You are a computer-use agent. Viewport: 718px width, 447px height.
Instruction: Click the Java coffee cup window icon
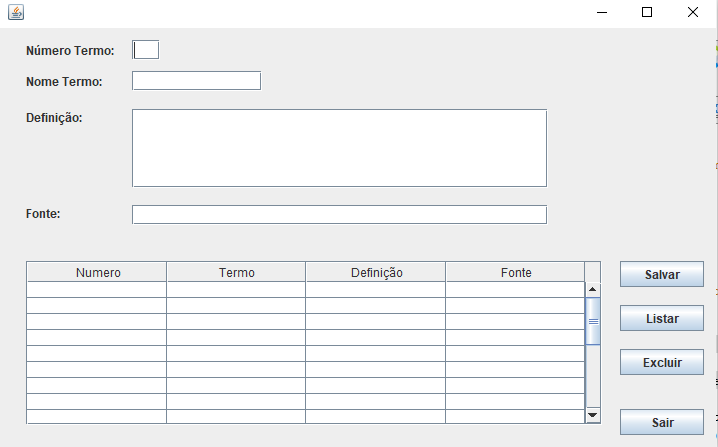click(x=16, y=12)
